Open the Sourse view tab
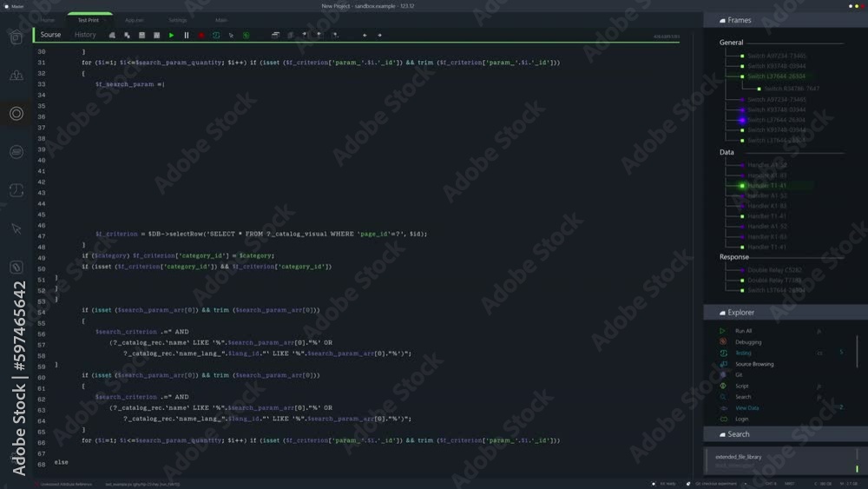This screenshot has width=868, height=489. tap(50, 35)
